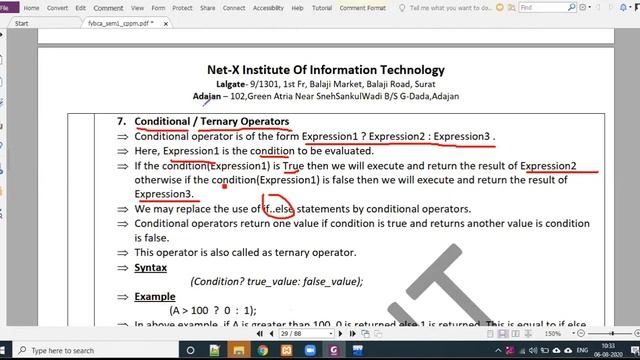Select facing pages view mode
This screenshot has height=360, width=640.
click(516, 333)
